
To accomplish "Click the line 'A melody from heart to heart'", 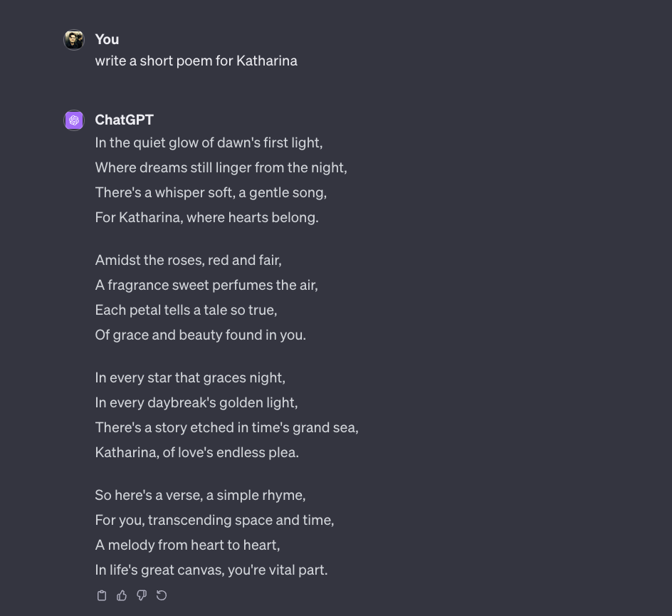I will [x=188, y=545].
